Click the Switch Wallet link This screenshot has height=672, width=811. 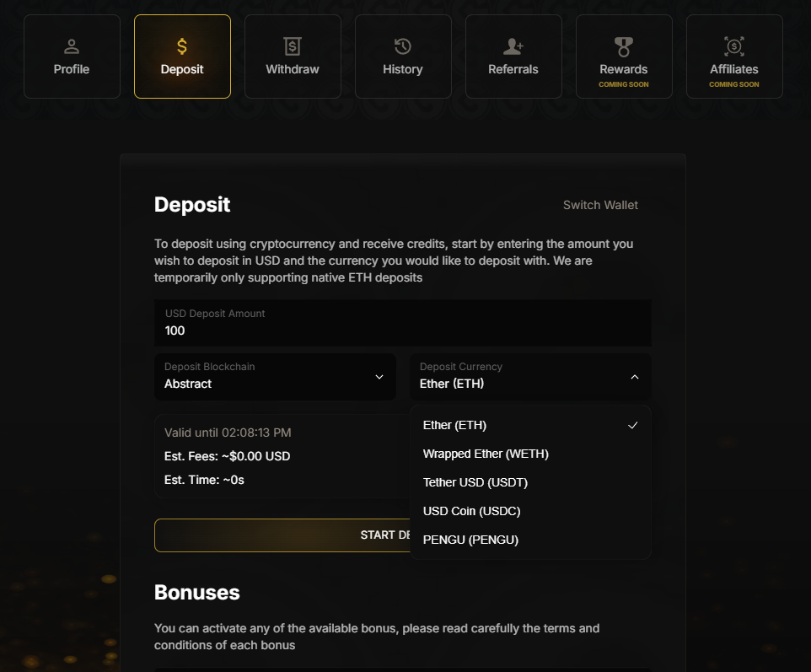click(x=600, y=205)
